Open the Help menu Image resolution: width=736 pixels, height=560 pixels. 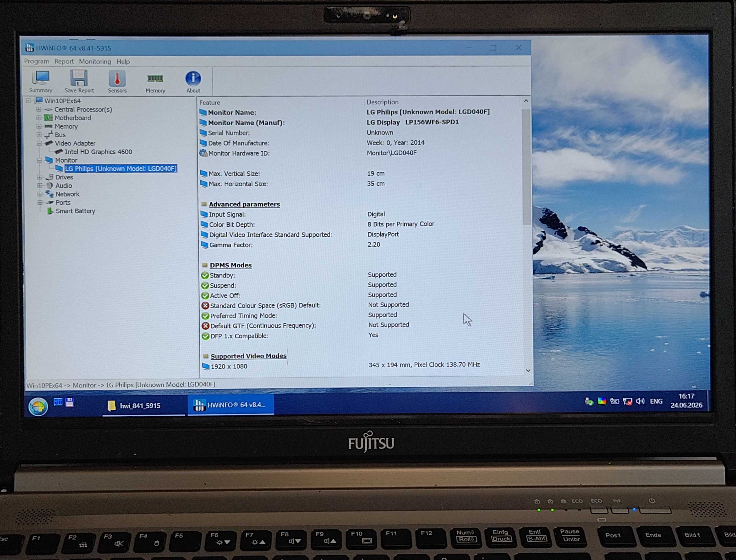pos(123,62)
